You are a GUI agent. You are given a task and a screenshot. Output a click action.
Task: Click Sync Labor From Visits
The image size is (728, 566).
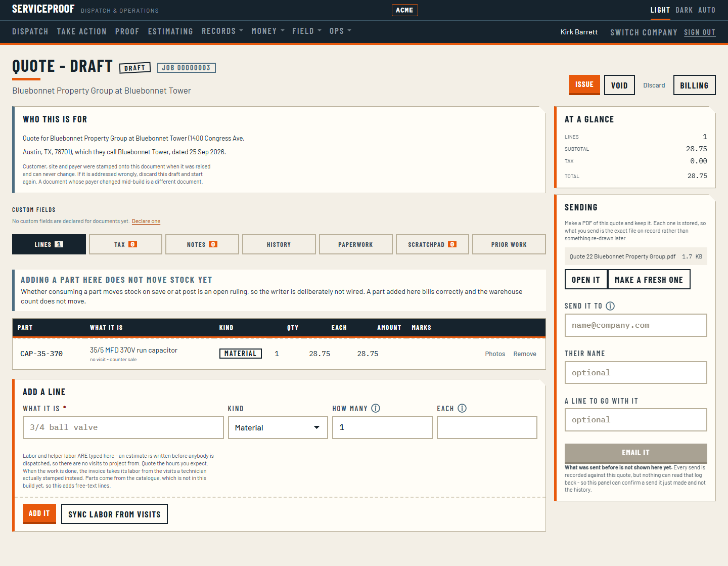click(x=114, y=514)
